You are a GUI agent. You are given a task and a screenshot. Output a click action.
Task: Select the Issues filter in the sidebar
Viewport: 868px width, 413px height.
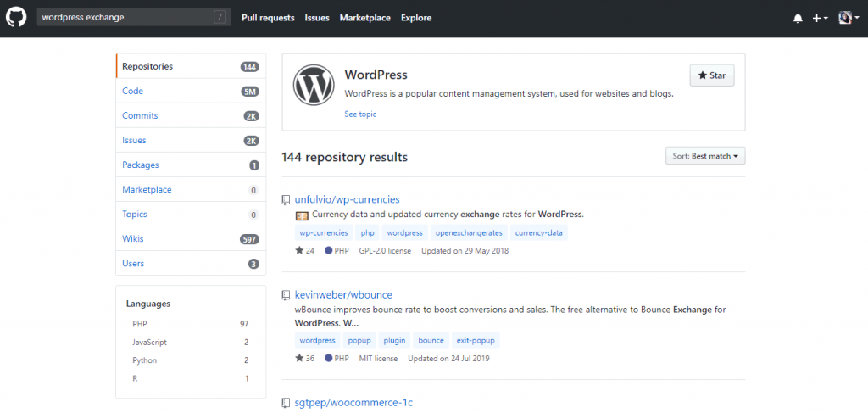[191, 141]
